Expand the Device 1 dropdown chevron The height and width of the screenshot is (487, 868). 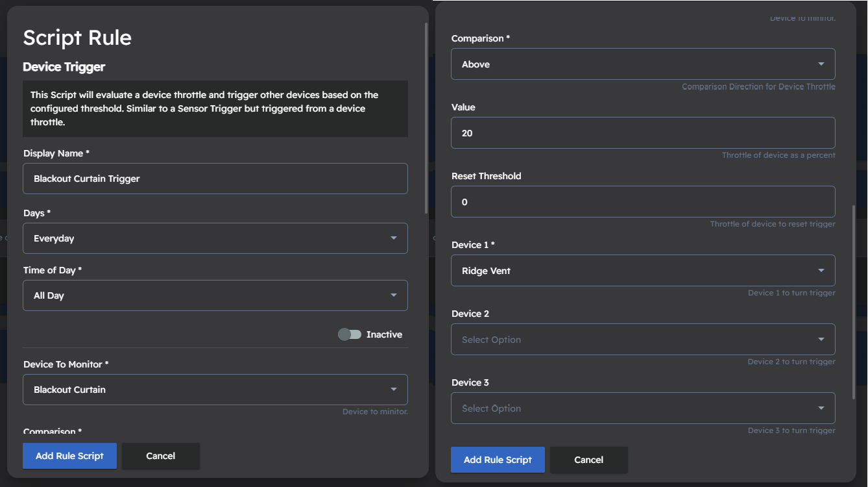pos(822,270)
